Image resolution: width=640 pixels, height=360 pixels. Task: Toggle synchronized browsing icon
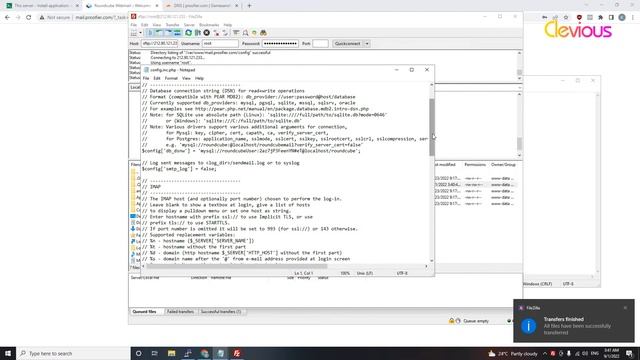tap(254, 33)
